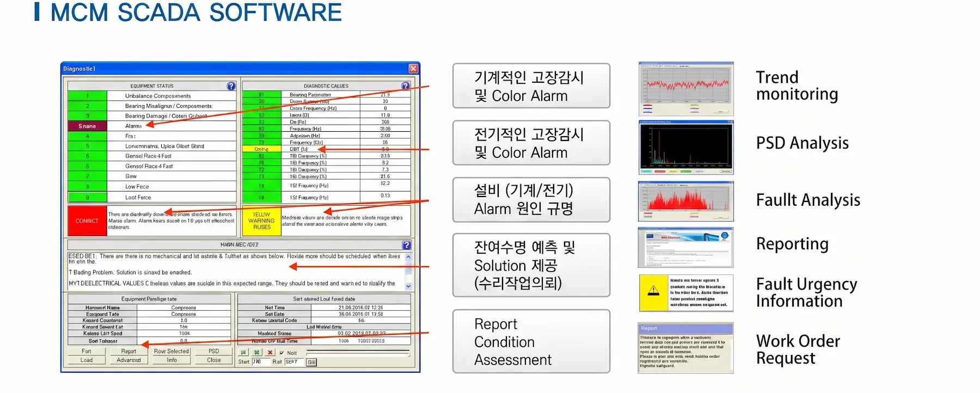Click the scroll down arrow of message box
Screen dimensions: 980x393
408,286
